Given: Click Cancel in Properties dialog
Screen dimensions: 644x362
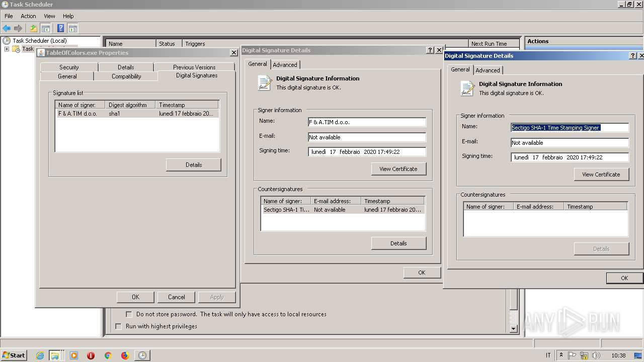Looking at the screenshot, I should click(x=177, y=297).
